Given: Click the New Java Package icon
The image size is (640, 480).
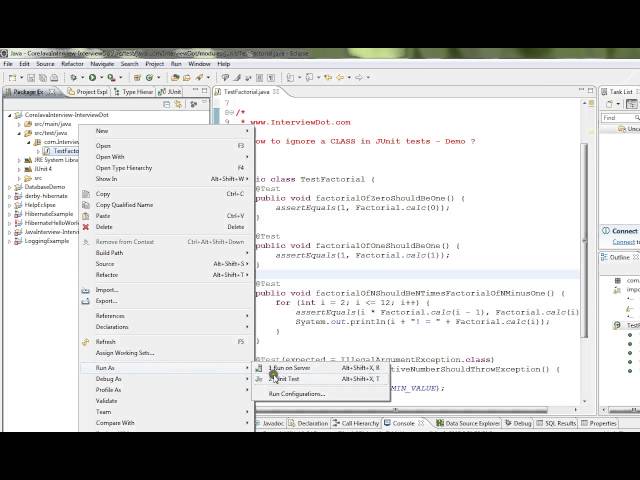Looking at the screenshot, I should (x=137, y=78).
